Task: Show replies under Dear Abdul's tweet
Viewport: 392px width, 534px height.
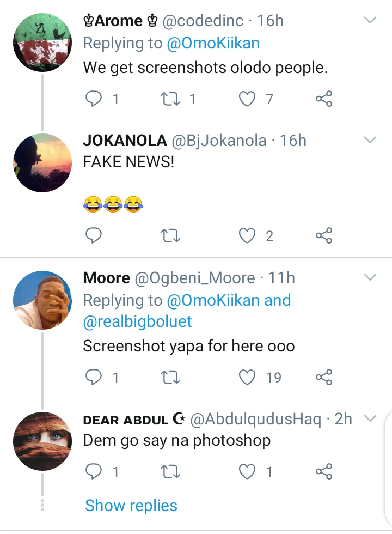Action: point(131,505)
